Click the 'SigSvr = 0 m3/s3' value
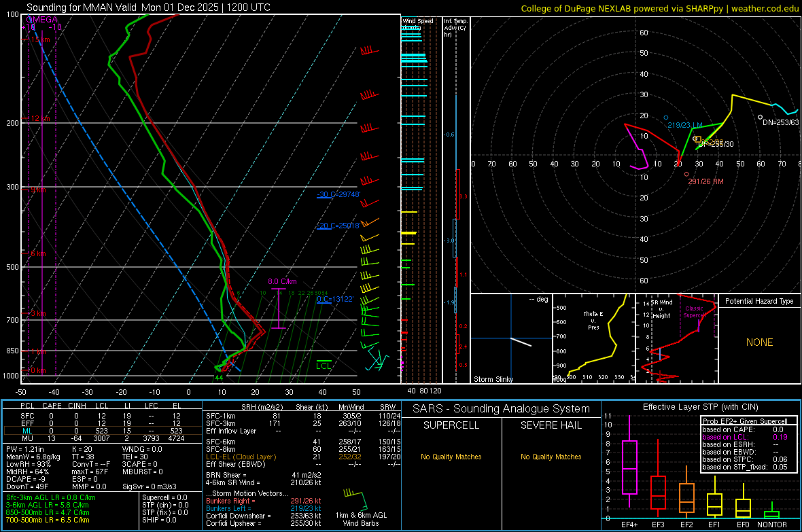 click(x=150, y=487)
